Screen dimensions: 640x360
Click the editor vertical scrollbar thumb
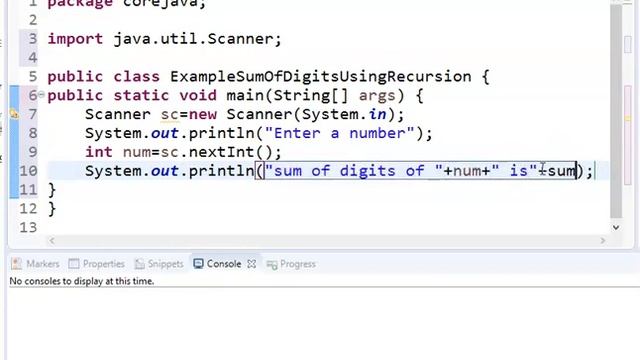pos(616,111)
